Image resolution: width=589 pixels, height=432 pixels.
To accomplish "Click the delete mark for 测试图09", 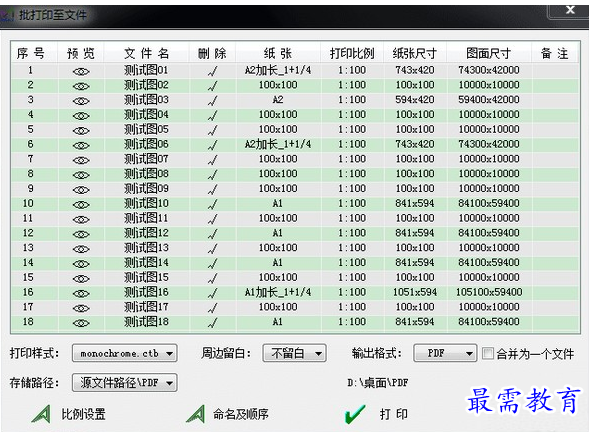I will [213, 189].
